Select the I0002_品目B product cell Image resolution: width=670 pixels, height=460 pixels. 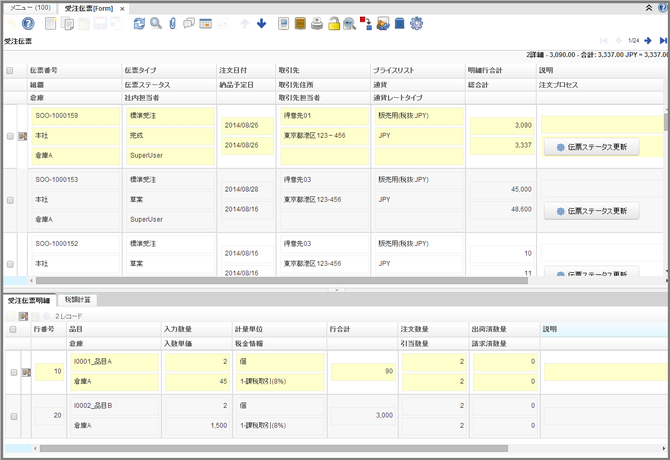115,406
